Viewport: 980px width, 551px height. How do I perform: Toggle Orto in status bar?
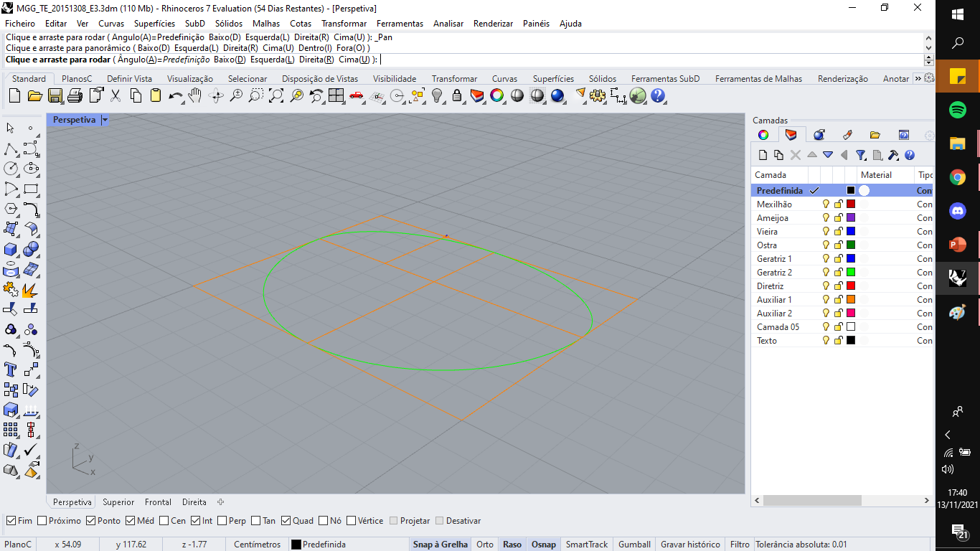pyautogui.click(x=485, y=545)
